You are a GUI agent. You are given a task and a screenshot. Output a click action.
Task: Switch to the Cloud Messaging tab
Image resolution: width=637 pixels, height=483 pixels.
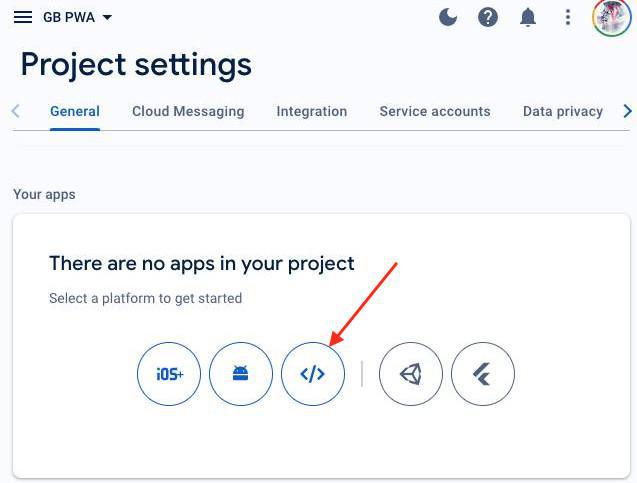pos(188,111)
